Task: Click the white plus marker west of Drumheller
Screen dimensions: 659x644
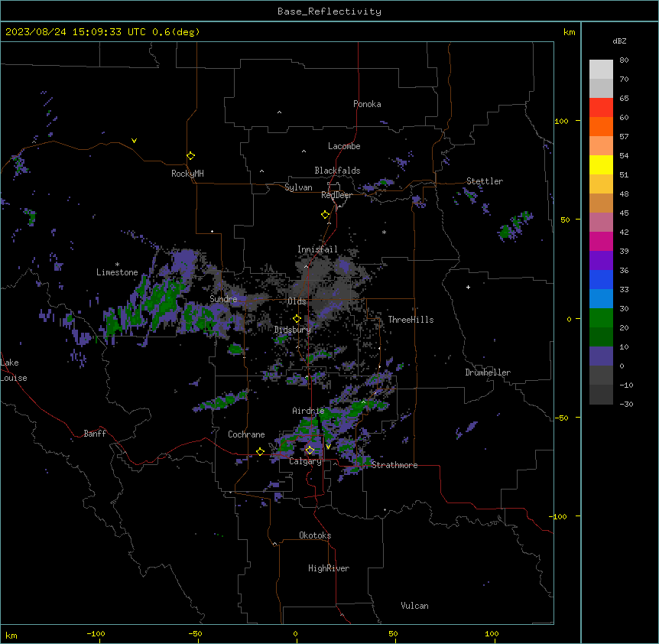Action: (x=468, y=287)
